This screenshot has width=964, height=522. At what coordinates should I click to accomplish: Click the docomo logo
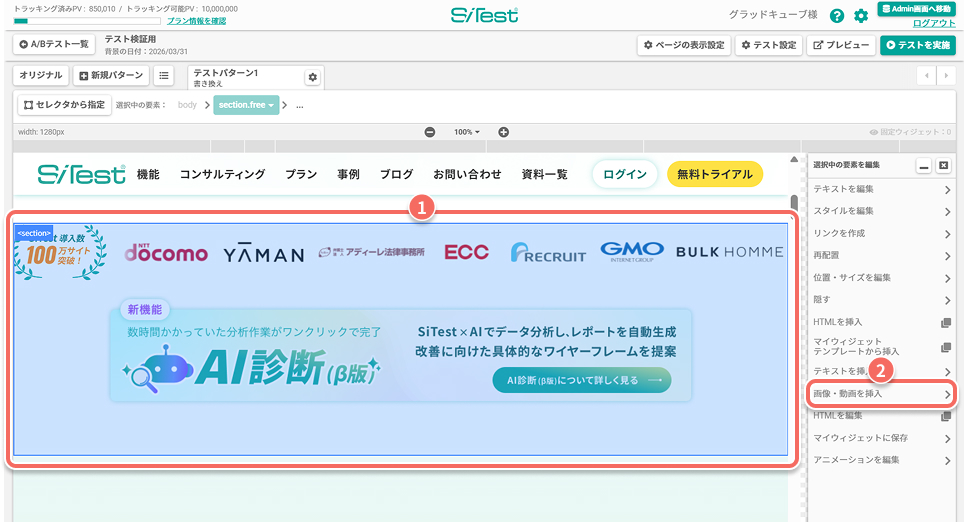click(166, 253)
